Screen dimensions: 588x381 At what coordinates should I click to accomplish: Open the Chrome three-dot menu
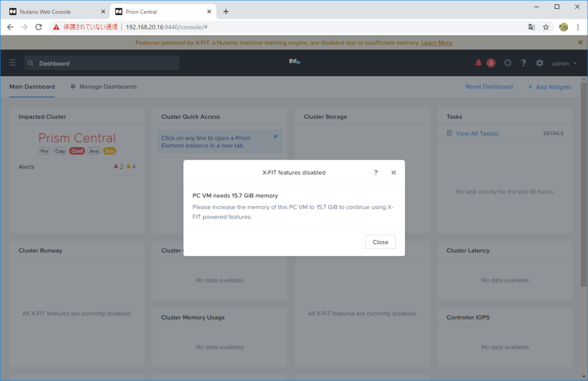[x=579, y=27]
